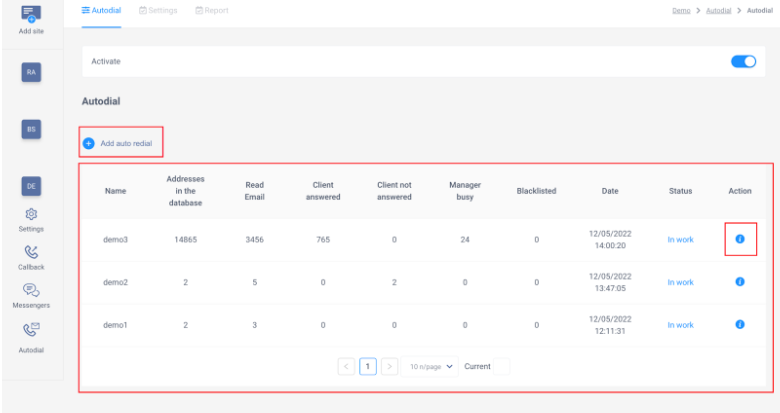Click the info icon for demo2
780x413 pixels.
point(740,282)
